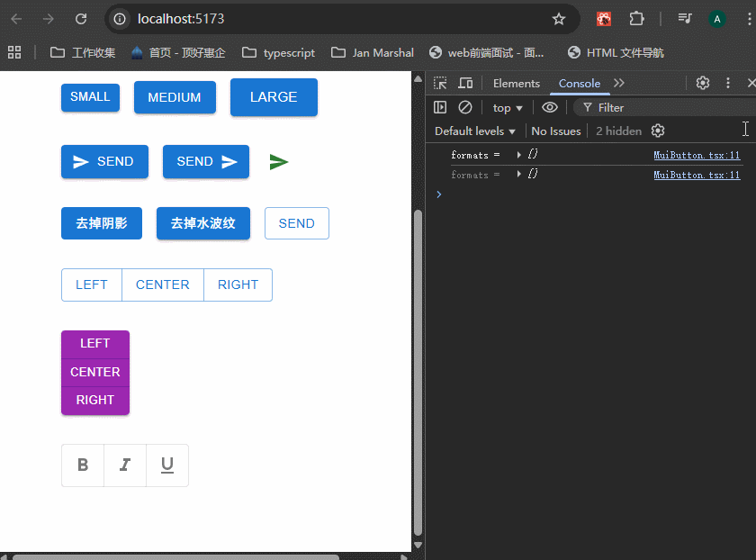The height and width of the screenshot is (560, 756).
Task: Click the green send icon button
Action: pos(279,162)
